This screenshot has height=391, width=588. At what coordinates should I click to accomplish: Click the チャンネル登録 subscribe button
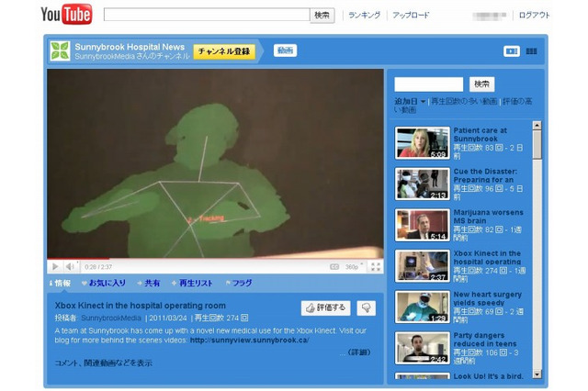click(x=224, y=51)
